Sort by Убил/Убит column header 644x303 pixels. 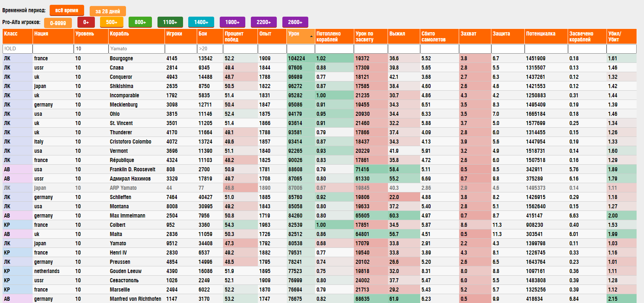coord(622,36)
